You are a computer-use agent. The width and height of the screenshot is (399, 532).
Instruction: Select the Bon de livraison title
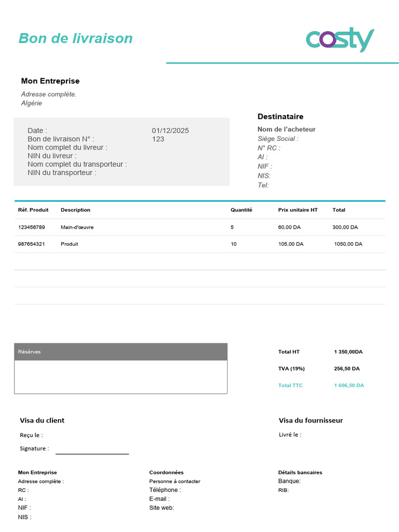[x=75, y=38]
